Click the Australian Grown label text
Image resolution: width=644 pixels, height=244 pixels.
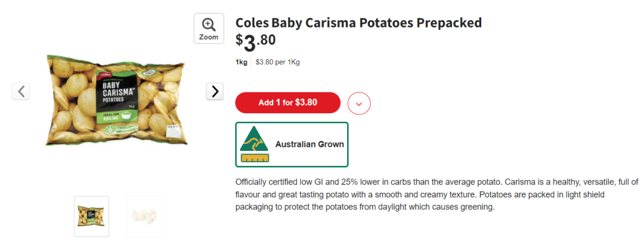click(309, 144)
